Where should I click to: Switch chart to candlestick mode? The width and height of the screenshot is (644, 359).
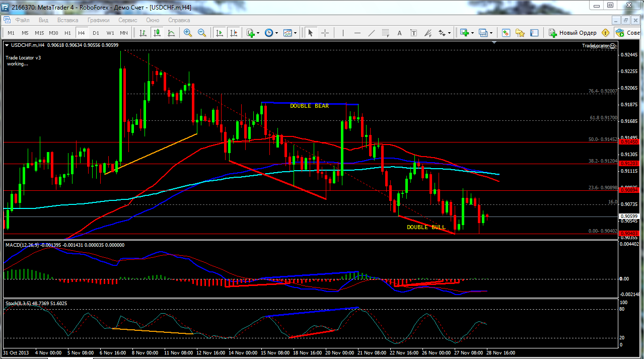click(157, 33)
